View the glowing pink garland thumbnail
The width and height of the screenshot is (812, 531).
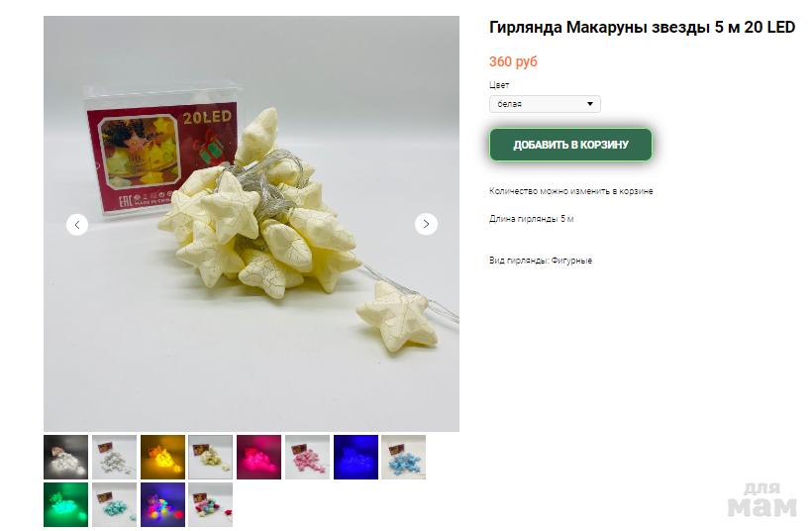(x=258, y=457)
